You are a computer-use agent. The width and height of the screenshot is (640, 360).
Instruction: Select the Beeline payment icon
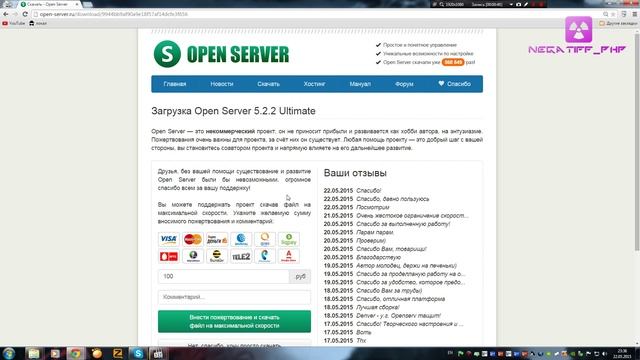[217, 256]
